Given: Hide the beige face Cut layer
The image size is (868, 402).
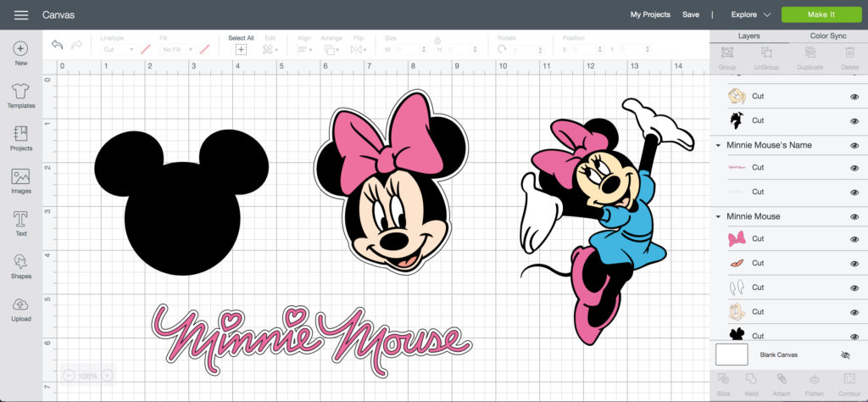Looking at the screenshot, I should pos(854,312).
